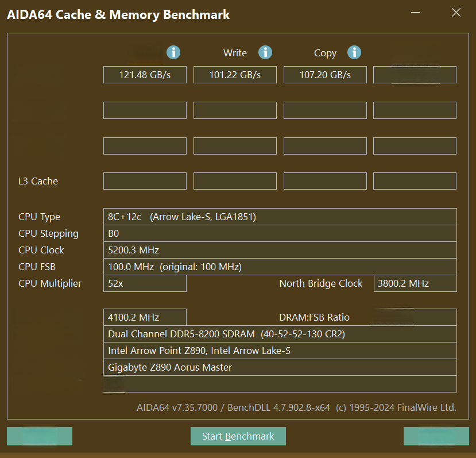476x458 pixels.
Task: Start the benchmark with the Start Benchmark button
Action: (x=238, y=436)
